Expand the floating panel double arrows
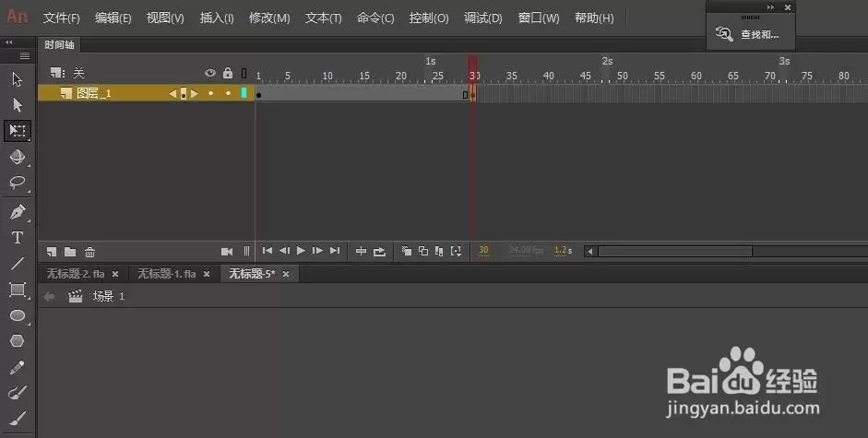Image resolution: width=868 pixels, height=438 pixels. (770, 7)
